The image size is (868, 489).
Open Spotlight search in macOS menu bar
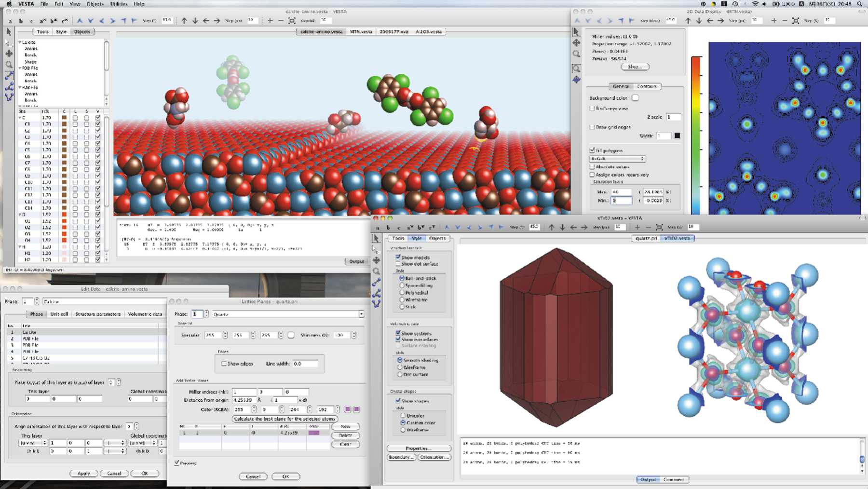pyautogui.click(x=860, y=4)
